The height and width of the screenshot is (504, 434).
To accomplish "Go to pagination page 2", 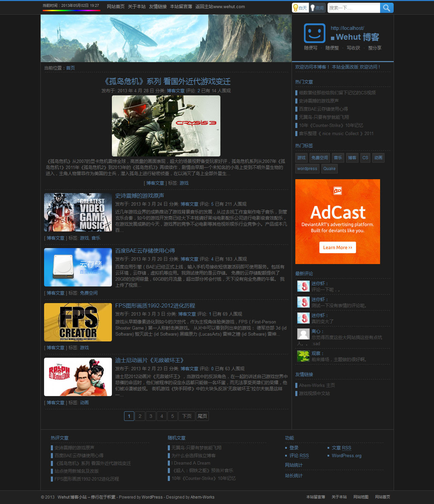I will click(x=140, y=416).
